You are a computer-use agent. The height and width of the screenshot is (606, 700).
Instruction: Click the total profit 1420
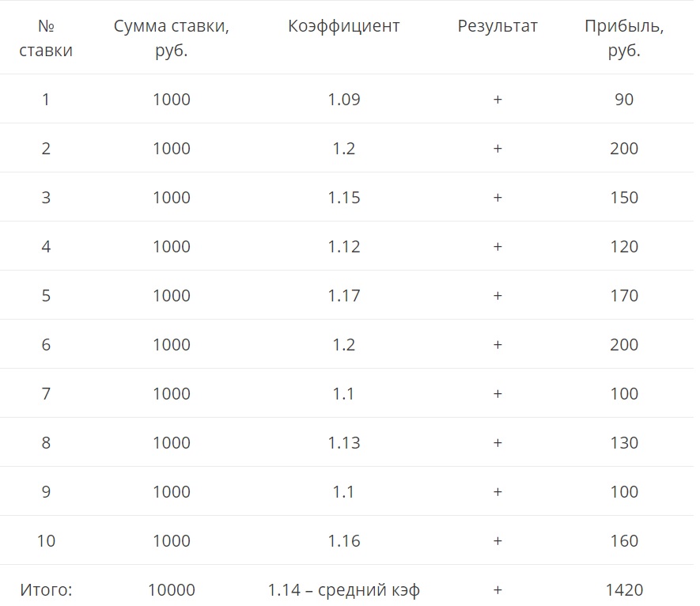pyautogui.click(x=624, y=590)
